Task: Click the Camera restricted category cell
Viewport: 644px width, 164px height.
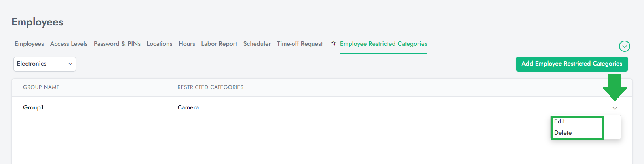Action: point(188,107)
